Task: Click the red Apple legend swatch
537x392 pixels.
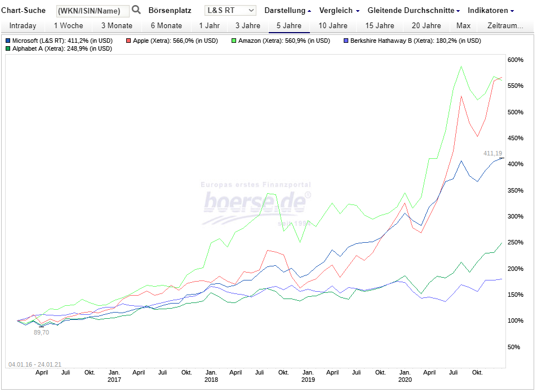Action: tap(128, 41)
